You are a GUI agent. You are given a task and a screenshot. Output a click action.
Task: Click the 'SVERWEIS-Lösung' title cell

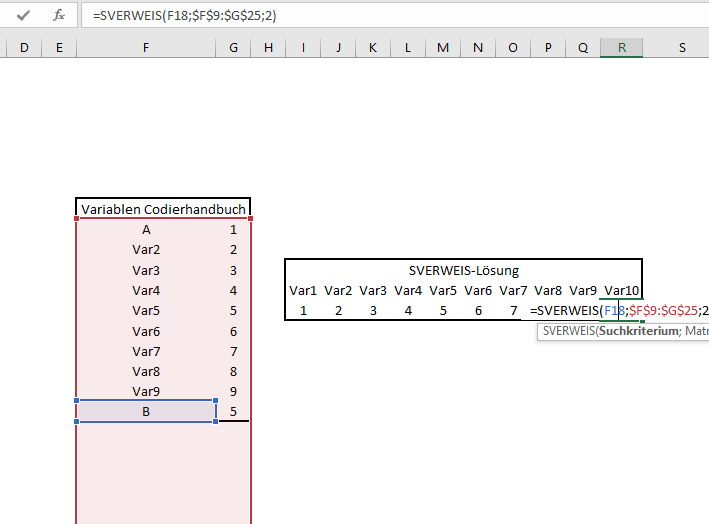click(x=463, y=270)
